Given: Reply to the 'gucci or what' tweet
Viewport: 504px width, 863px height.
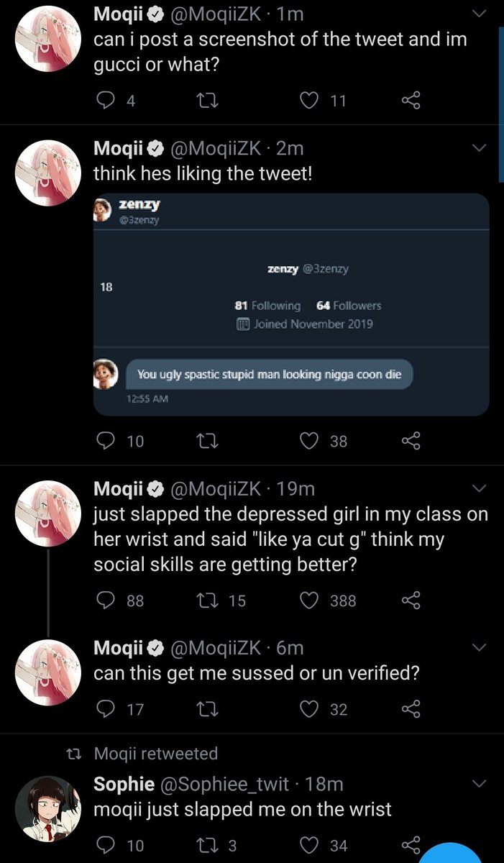Looking at the screenshot, I should (106, 101).
